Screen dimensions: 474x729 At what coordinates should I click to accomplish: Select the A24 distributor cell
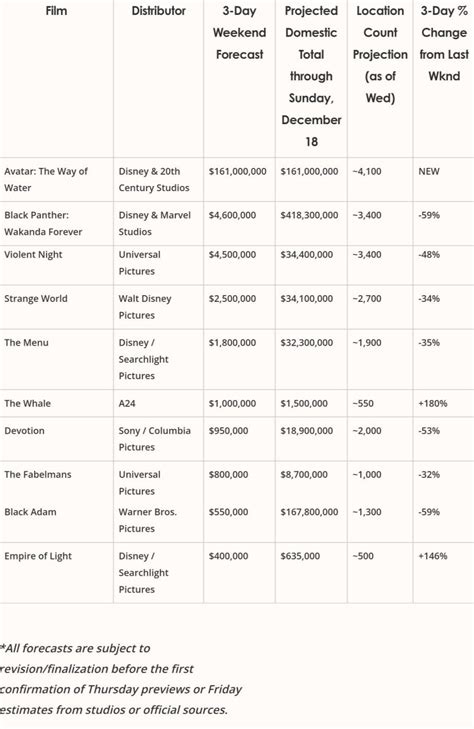coord(127,403)
